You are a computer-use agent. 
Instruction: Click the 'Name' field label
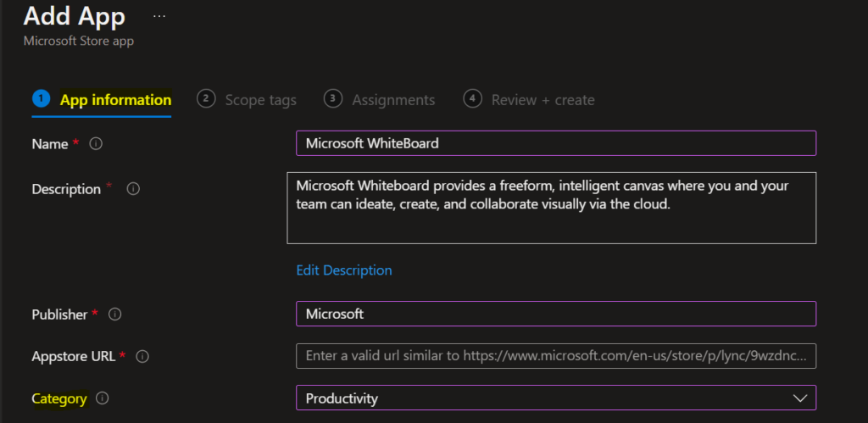click(50, 144)
